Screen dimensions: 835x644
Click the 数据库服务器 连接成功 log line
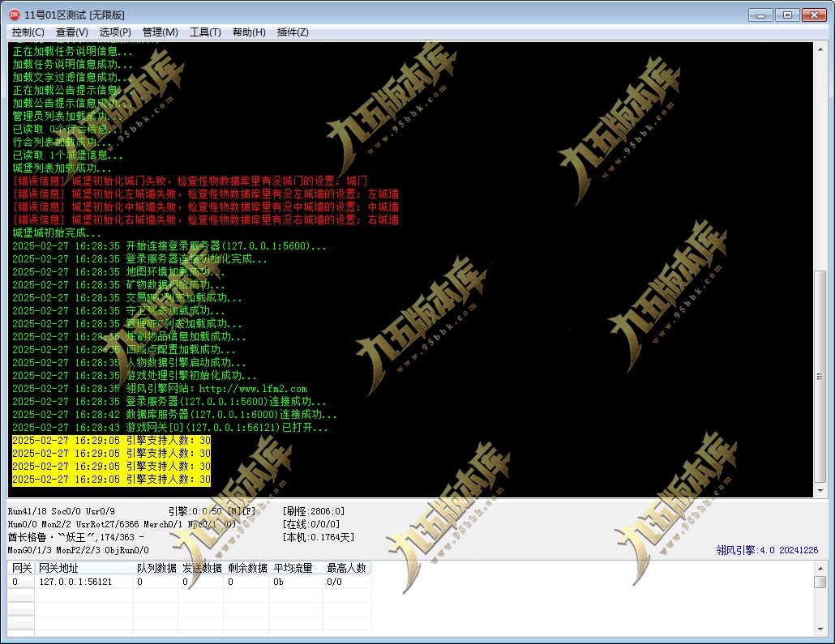(174, 415)
